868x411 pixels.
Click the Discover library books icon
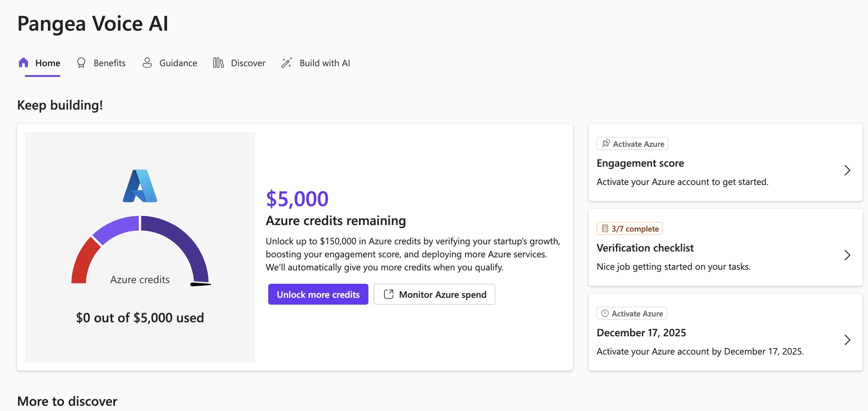[x=218, y=63]
